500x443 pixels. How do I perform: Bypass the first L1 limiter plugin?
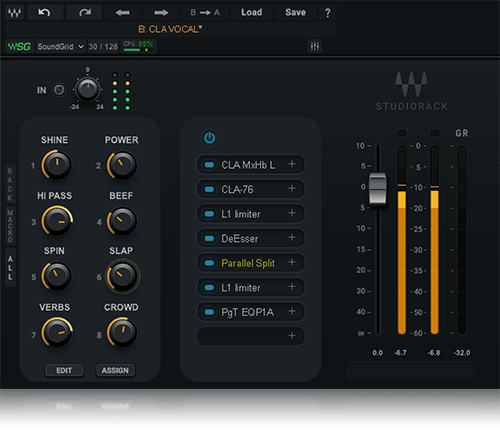209,214
